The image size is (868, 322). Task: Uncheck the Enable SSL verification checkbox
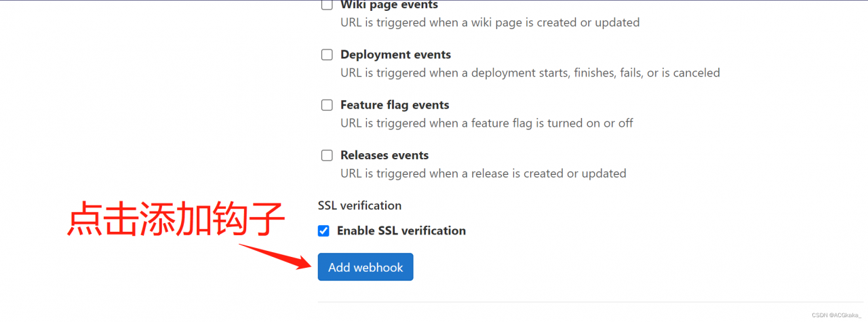324,231
